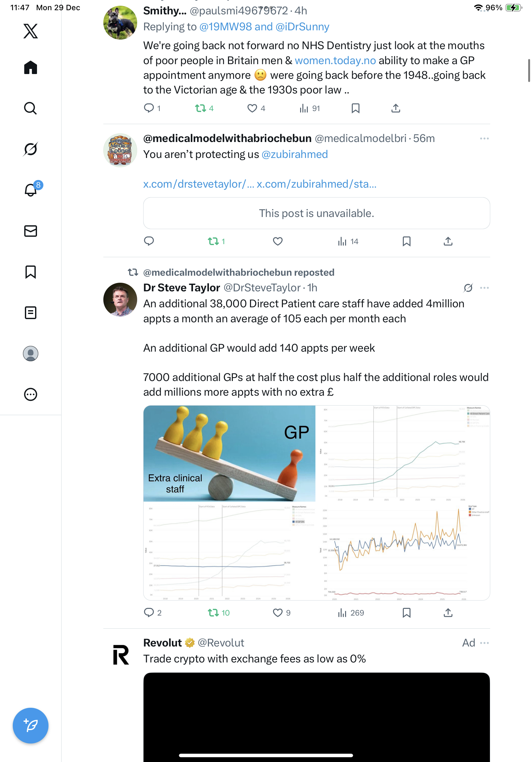Share Dr Steve Taylor's post

point(448,613)
